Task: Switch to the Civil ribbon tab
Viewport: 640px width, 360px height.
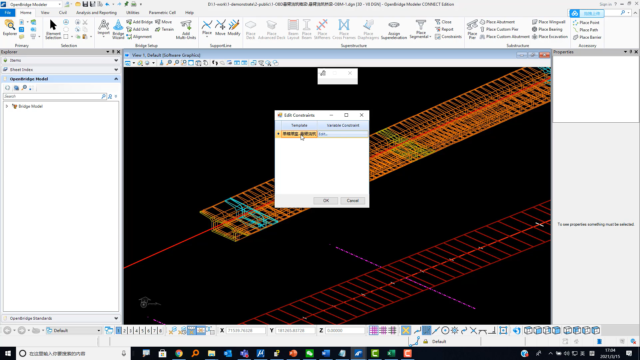Action: click(62, 13)
